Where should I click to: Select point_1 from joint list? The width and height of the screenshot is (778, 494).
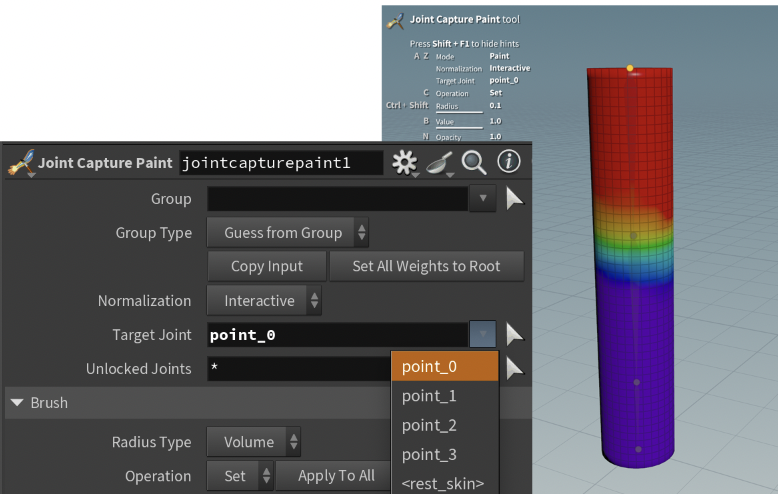[445, 396]
